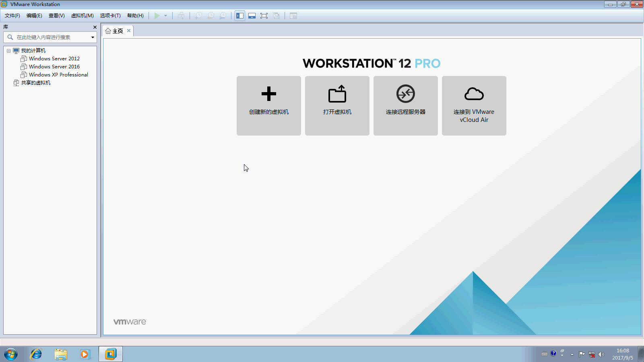Toggle the thumbnail bar view button
This screenshot has height=362, width=644.
[x=252, y=16]
